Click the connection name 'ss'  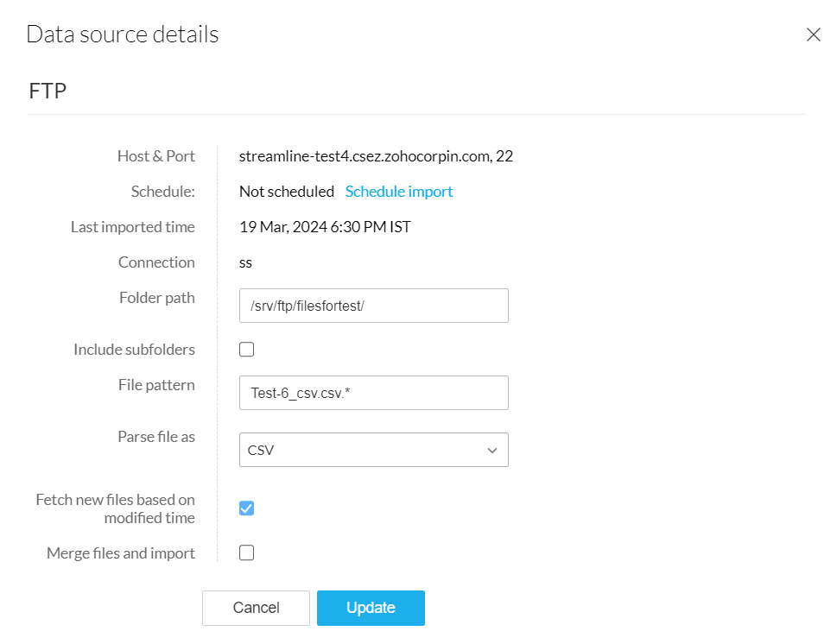pyautogui.click(x=246, y=262)
